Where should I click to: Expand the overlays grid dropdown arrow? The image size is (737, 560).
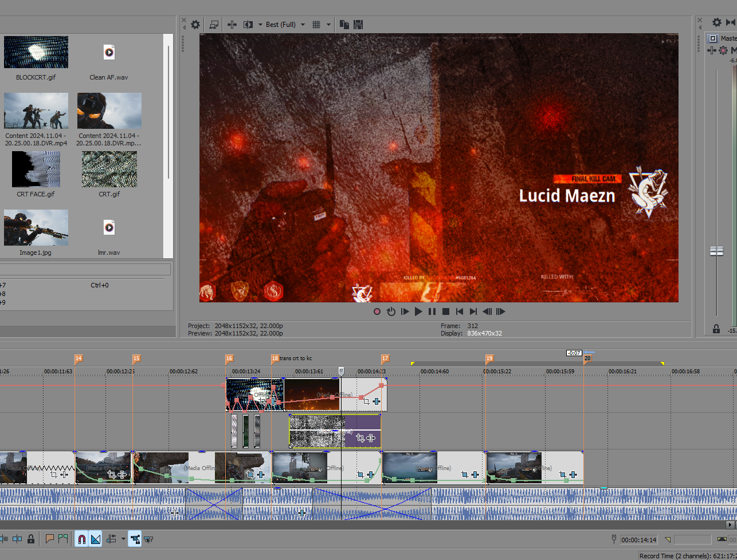(328, 25)
